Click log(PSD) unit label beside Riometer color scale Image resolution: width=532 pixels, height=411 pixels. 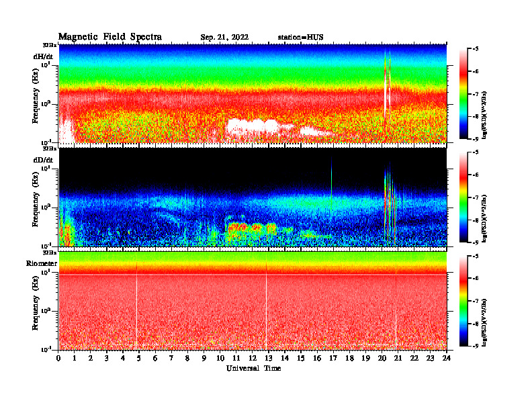point(485,322)
